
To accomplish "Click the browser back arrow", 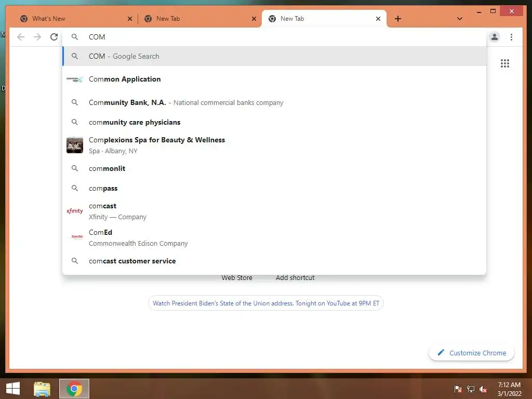I will tap(21, 37).
